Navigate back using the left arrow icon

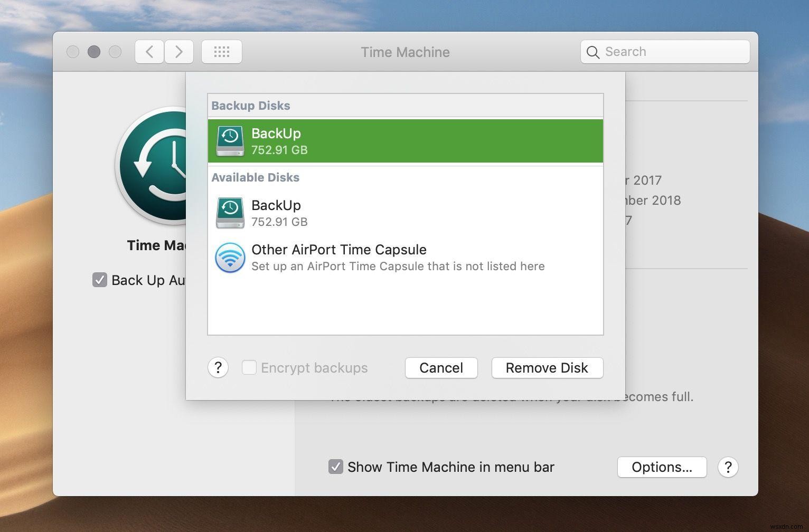tap(149, 51)
